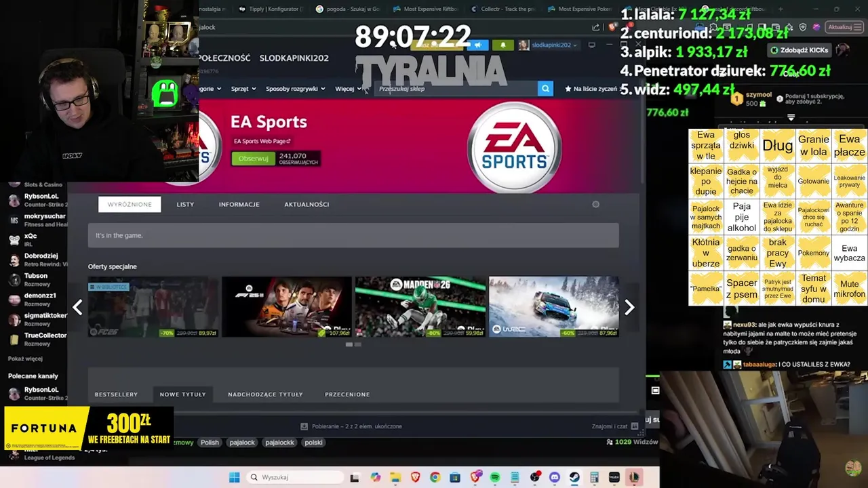Open the Fortuna 300 zł ad banner
This screenshot has width=868, height=488.
[x=90, y=428]
